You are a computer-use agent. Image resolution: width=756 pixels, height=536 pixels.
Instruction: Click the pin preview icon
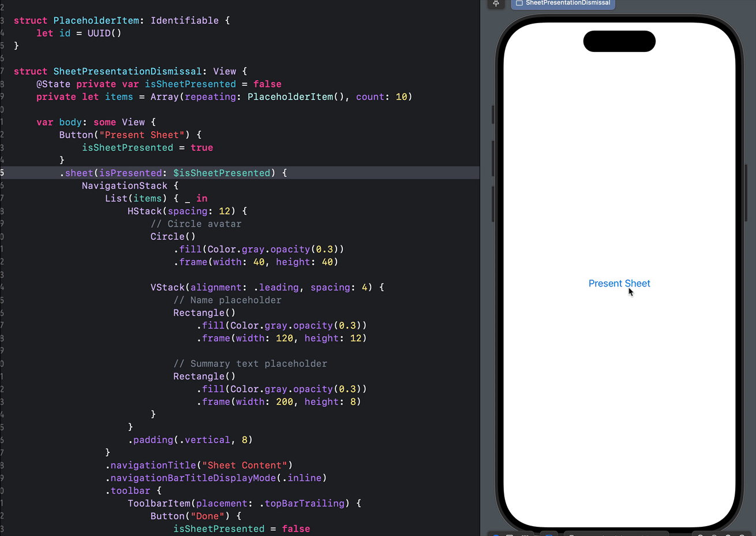496,3
